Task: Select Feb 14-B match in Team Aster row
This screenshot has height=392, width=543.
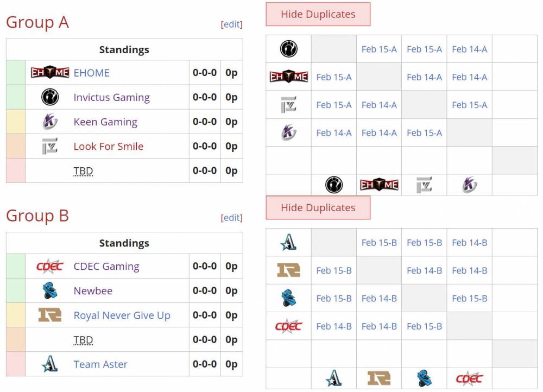Action: (469, 242)
